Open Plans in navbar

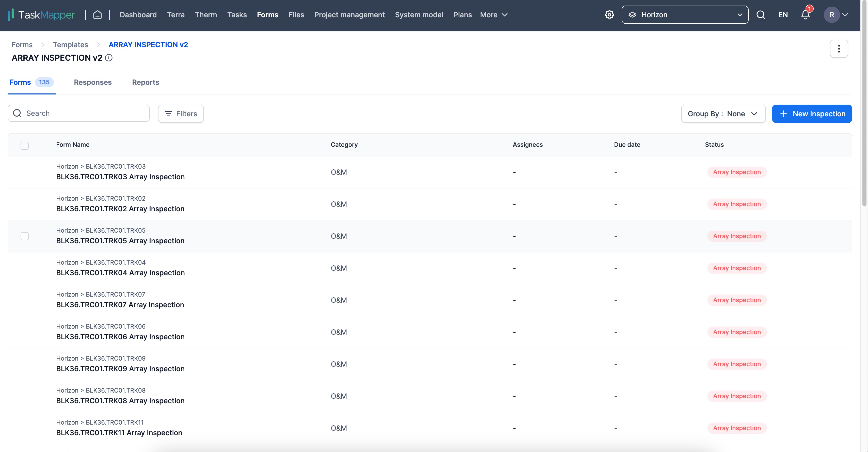(x=462, y=15)
